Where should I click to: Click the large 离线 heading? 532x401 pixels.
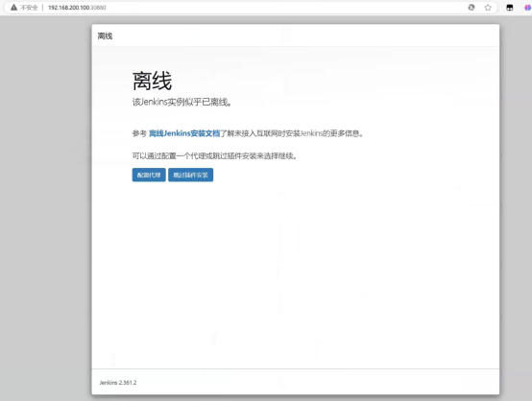[152, 81]
